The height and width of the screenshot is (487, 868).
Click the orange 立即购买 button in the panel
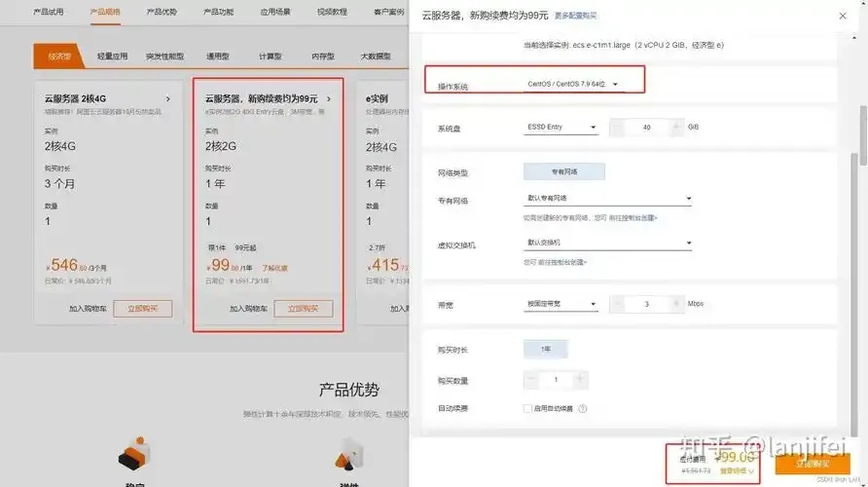pyautogui.click(x=813, y=464)
